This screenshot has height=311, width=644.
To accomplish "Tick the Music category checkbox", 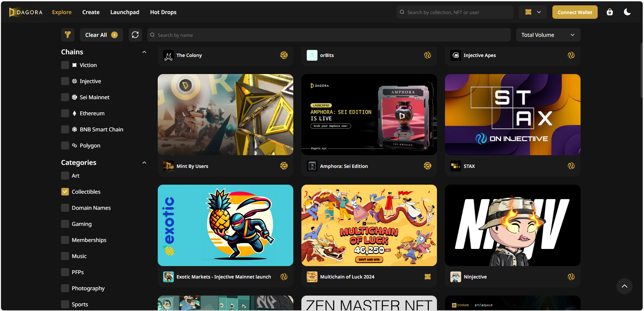I will tap(65, 256).
